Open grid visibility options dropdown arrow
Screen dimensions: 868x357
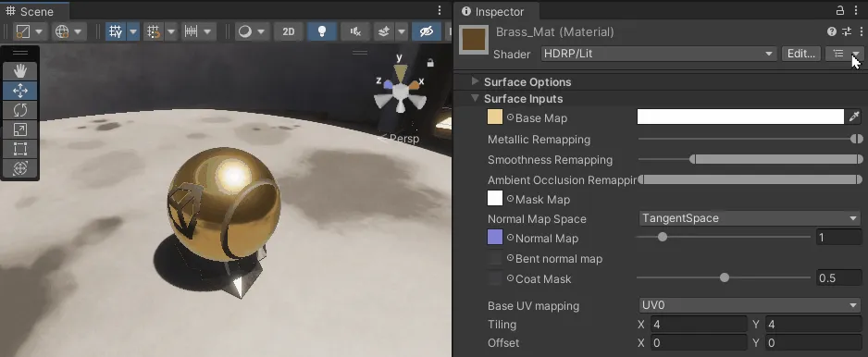133,31
